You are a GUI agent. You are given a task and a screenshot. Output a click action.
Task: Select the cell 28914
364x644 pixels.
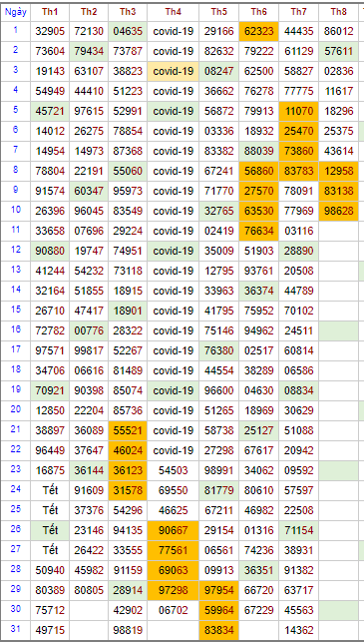pyautogui.click(x=128, y=589)
